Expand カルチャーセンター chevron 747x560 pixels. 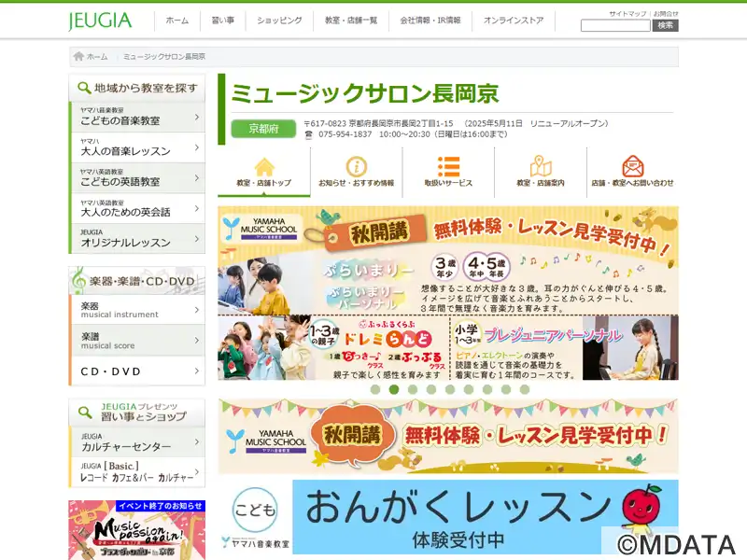point(197,441)
